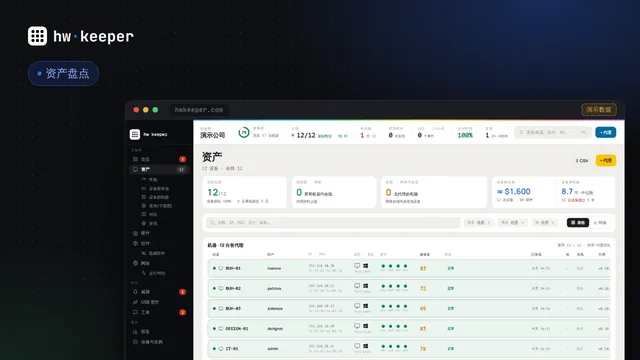Image resolution: width=640 pixels, height=360 pixels.
Task: Click the 资产 page heading
Action: 212,157
